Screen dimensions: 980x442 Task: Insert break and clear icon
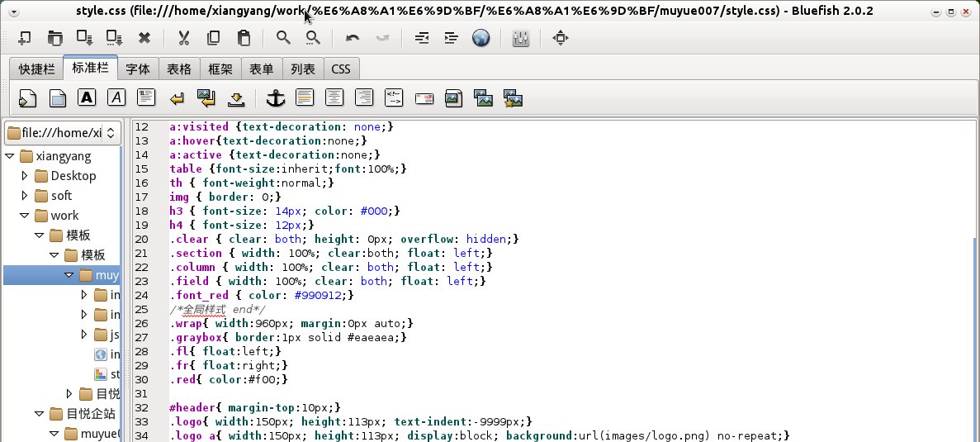(206, 98)
